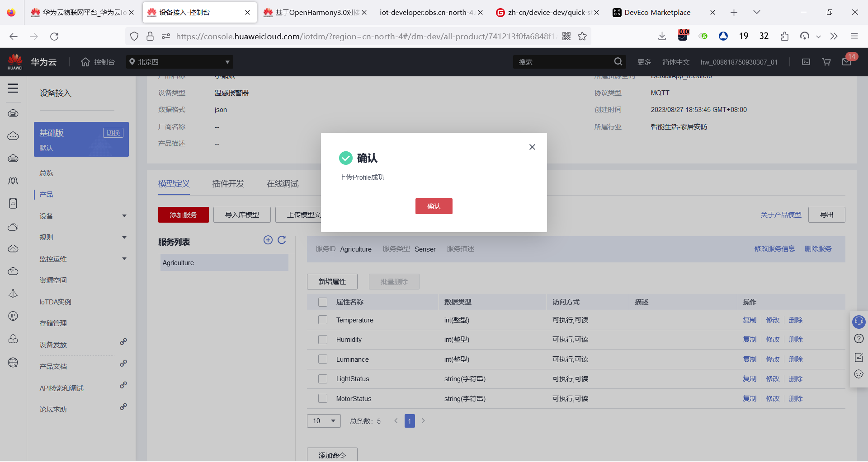The height and width of the screenshot is (462, 868).
Task: Select the Agriculture service in the list
Action: point(224,263)
